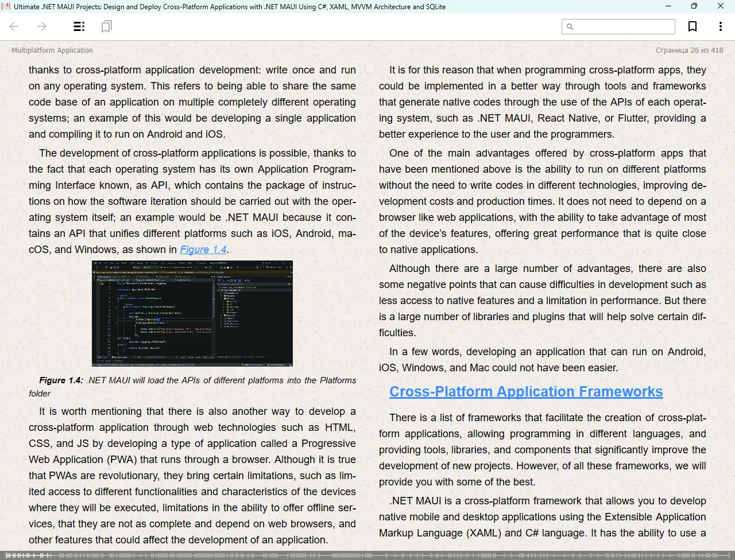The image size is (735, 560).
Task: Minimize the reader window
Action: (x=668, y=6)
